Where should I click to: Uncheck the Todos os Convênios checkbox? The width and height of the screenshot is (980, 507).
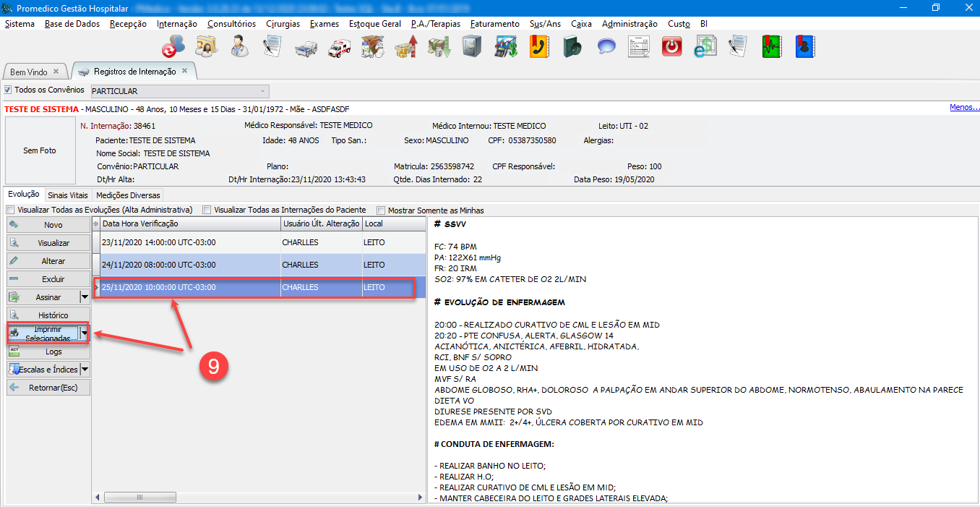8,90
